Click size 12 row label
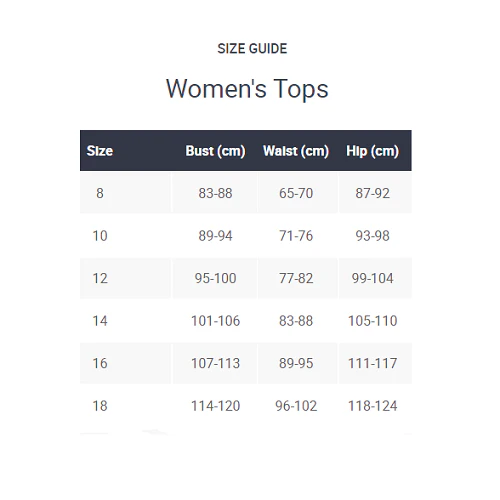Screen dimensions: 500x500 100,278
